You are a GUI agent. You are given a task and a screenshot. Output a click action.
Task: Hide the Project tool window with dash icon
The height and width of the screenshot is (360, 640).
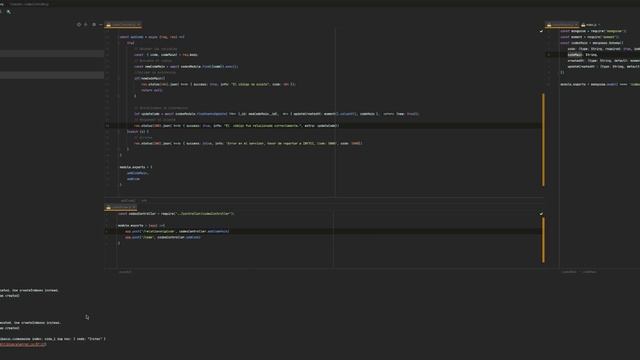100,24
